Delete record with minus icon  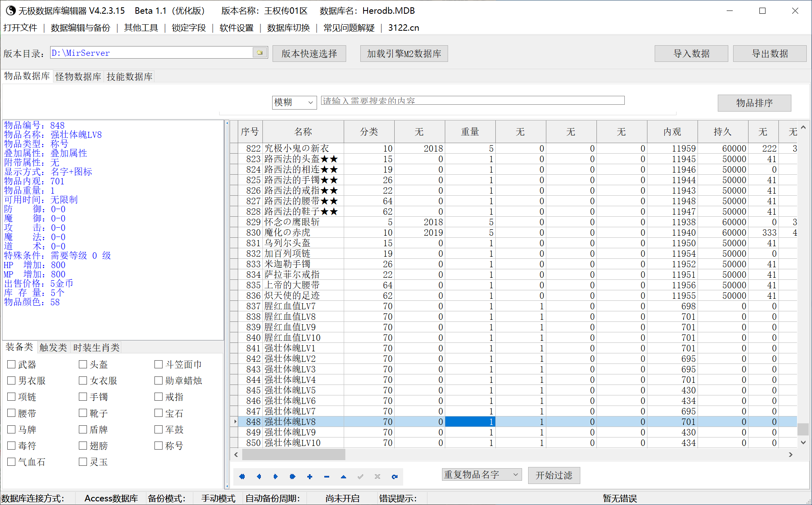pyautogui.click(x=327, y=477)
